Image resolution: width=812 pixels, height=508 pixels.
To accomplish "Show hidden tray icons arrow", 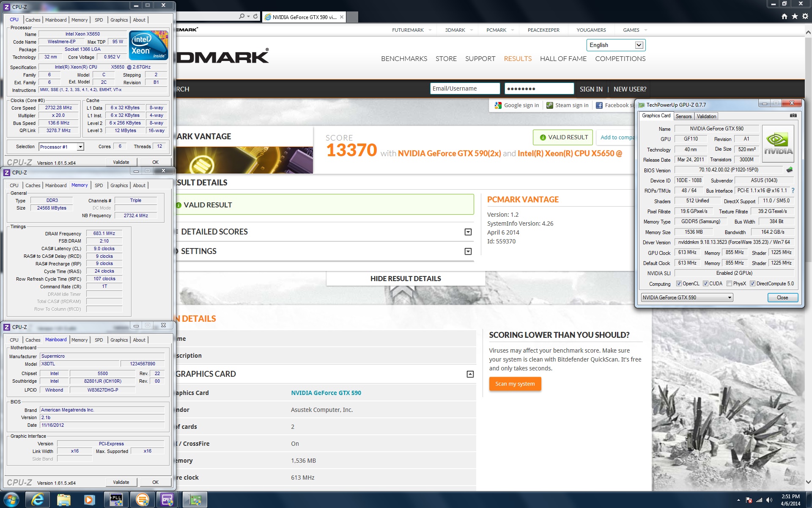I will [738, 500].
